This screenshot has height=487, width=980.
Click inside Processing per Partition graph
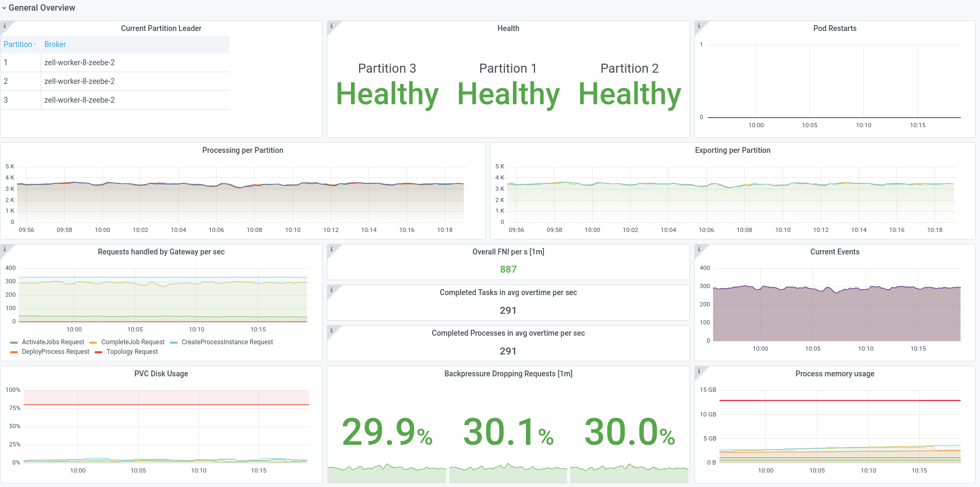[241, 195]
